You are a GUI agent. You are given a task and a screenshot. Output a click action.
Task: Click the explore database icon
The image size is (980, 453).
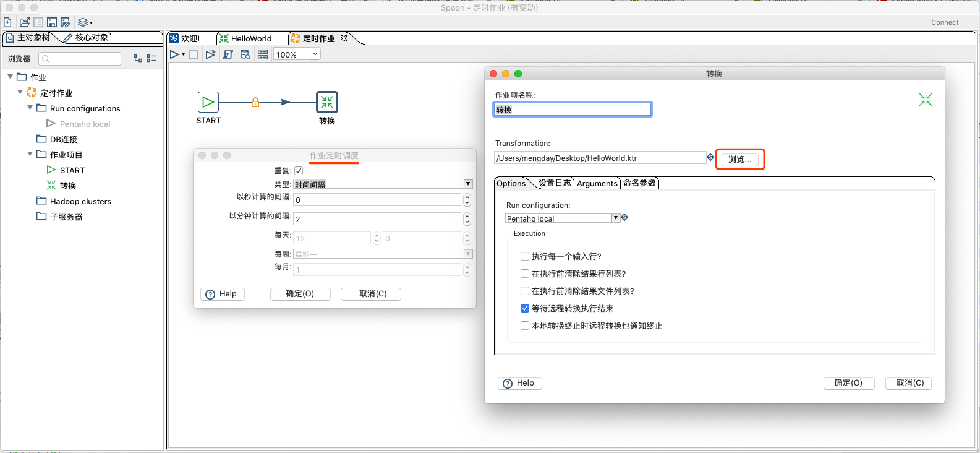pyautogui.click(x=245, y=54)
